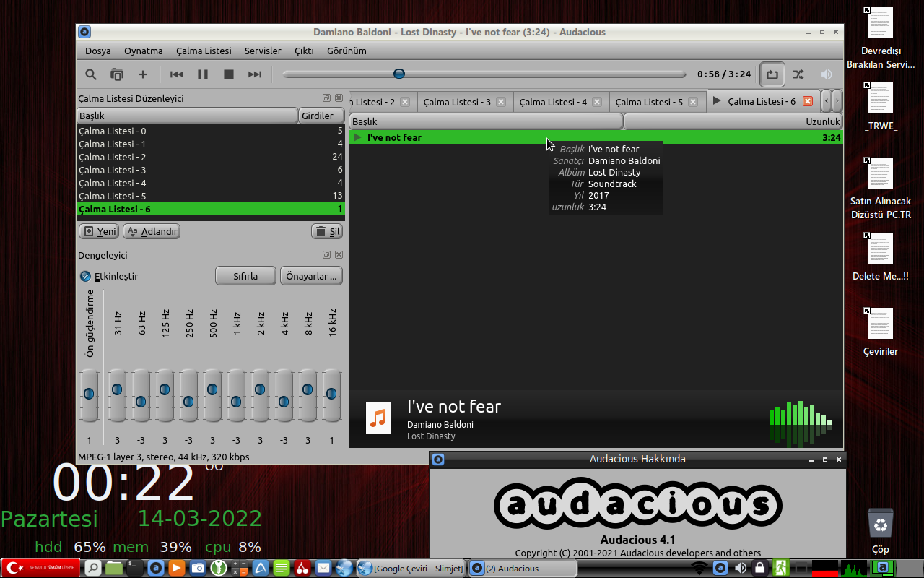Toggle shuffle mode

pyautogui.click(x=798, y=74)
